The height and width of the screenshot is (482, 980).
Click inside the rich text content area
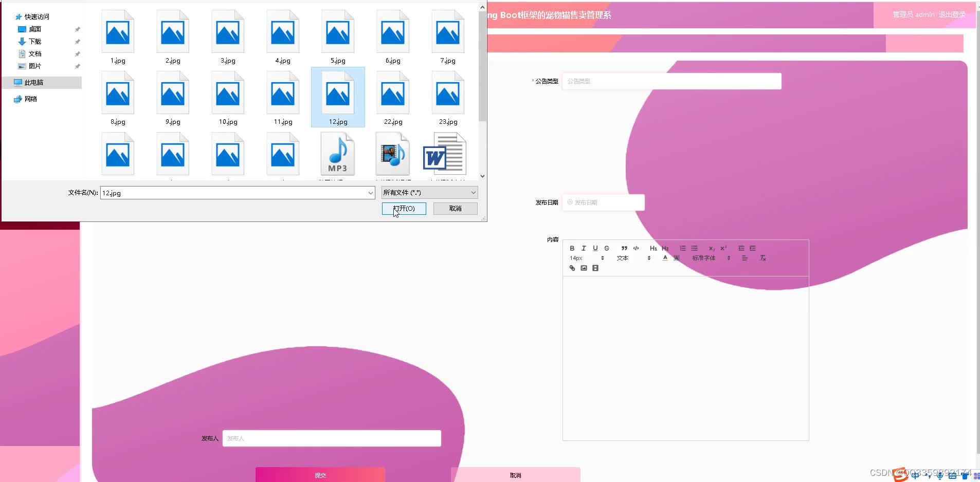[685, 358]
